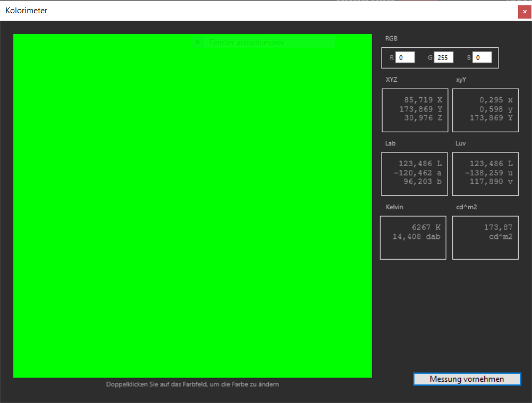Click the RGB section label
The image size is (532, 403).
391,38
